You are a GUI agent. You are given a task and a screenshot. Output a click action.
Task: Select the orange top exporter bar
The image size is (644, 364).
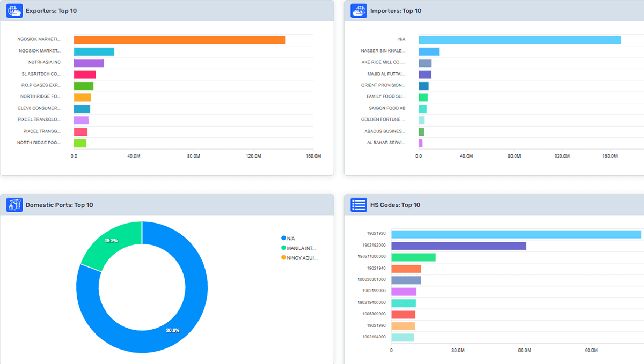[179, 40]
